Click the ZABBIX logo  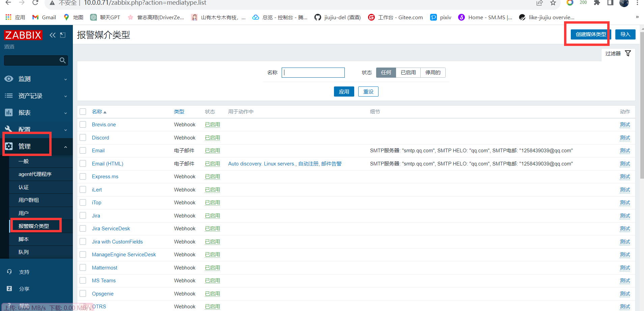coord(23,35)
